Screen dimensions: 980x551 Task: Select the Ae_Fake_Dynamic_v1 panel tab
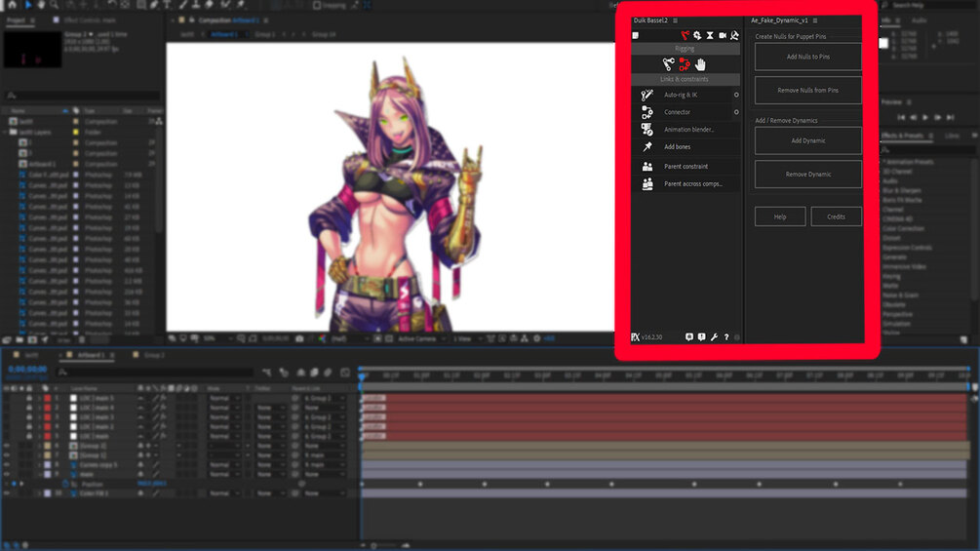click(x=779, y=20)
